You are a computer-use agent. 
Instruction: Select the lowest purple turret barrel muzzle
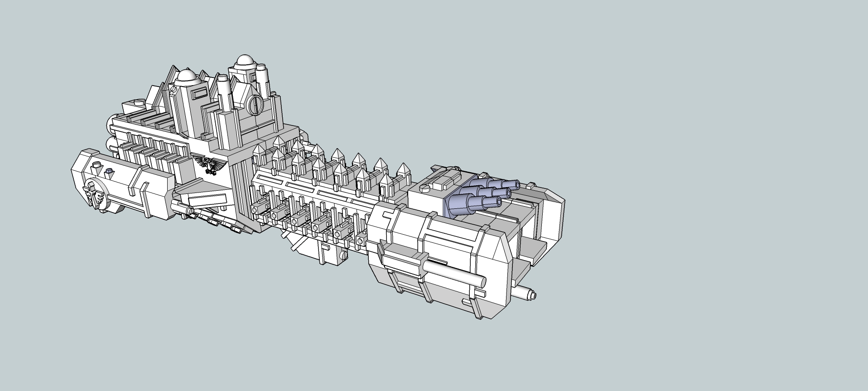(499, 202)
